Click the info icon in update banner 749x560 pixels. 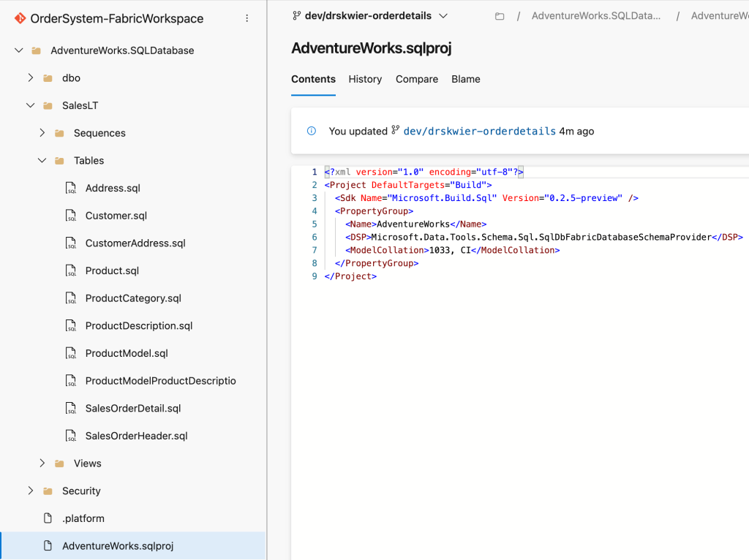pyautogui.click(x=312, y=131)
